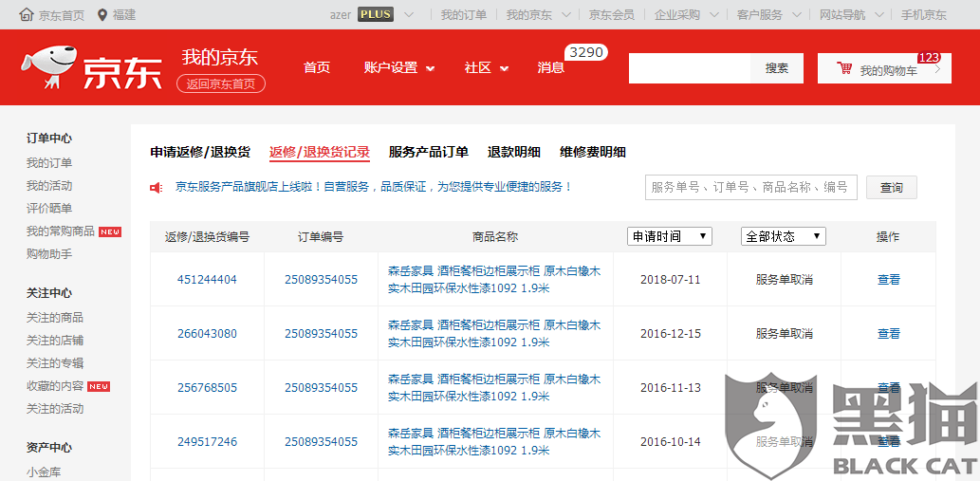Click the location pin icon beside 福建
This screenshot has width=980, height=481.
click(x=102, y=14)
